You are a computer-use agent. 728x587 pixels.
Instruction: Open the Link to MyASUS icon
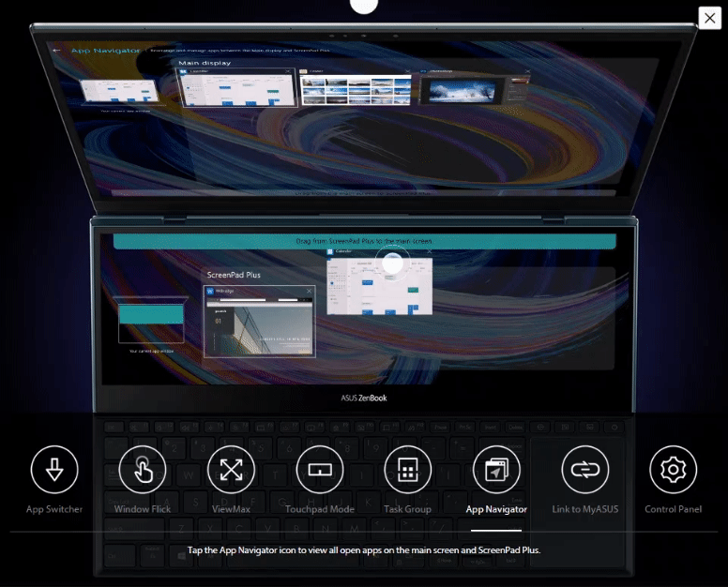pyautogui.click(x=585, y=469)
